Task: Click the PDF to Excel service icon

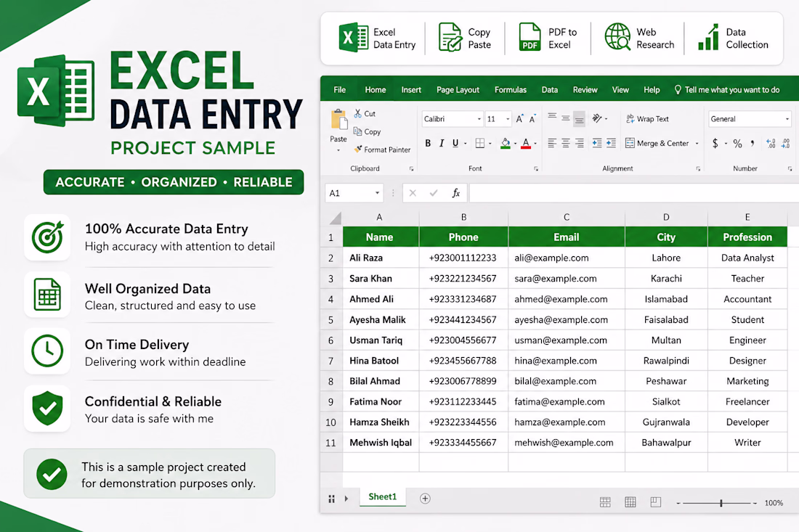Action: (530, 37)
